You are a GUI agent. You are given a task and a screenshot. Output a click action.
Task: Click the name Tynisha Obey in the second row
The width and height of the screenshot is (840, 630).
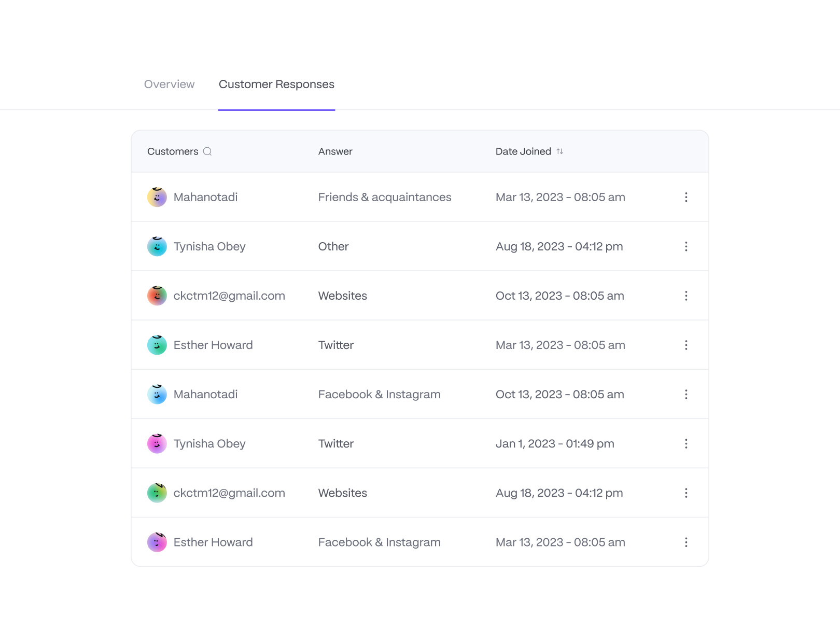(x=209, y=246)
